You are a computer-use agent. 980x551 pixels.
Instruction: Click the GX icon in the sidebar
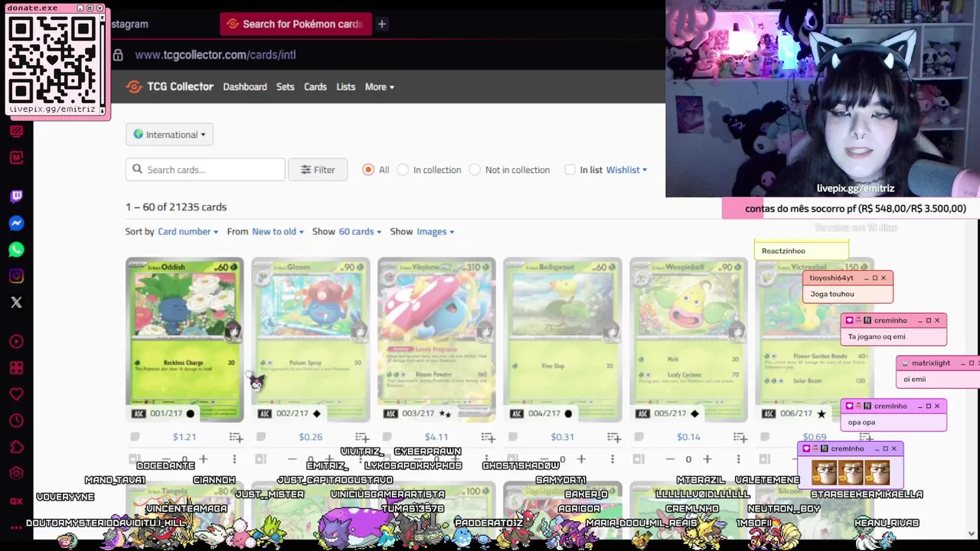click(x=16, y=501)
